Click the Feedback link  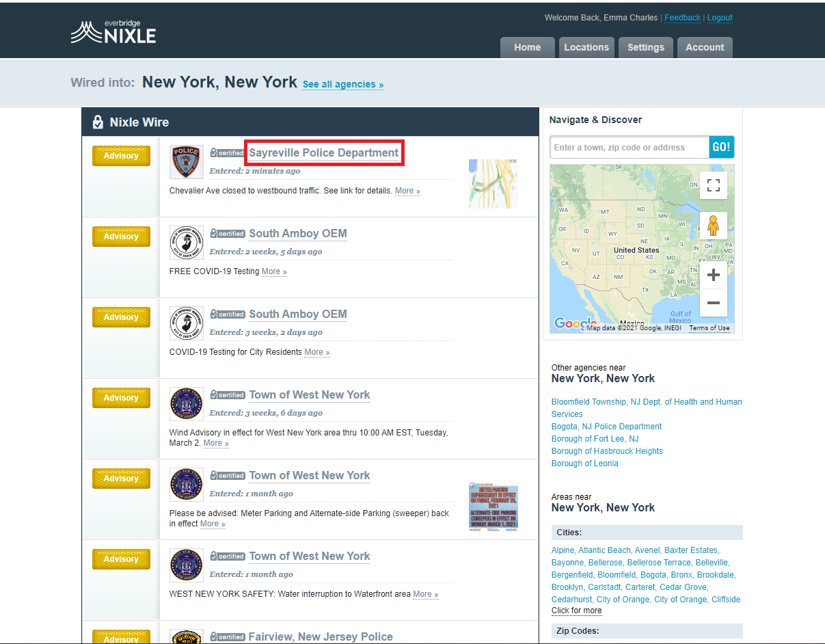tap(682, 18)
